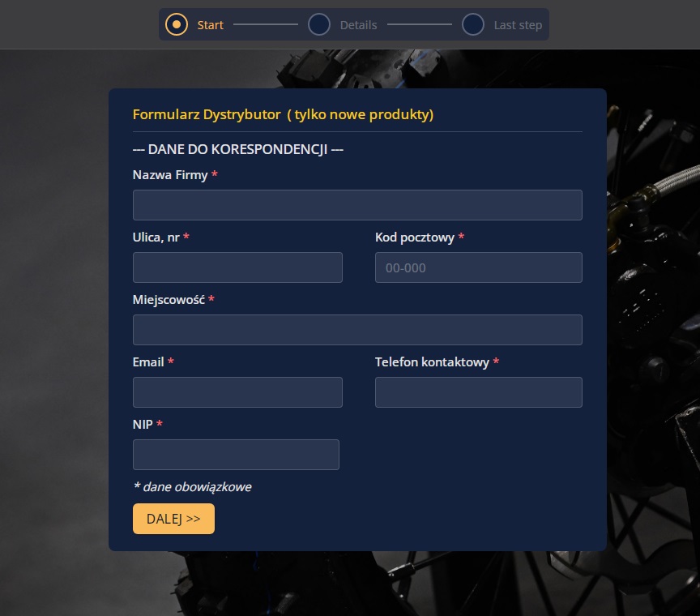
Task: Select the Last step circle
Action: tap(473, 24)
